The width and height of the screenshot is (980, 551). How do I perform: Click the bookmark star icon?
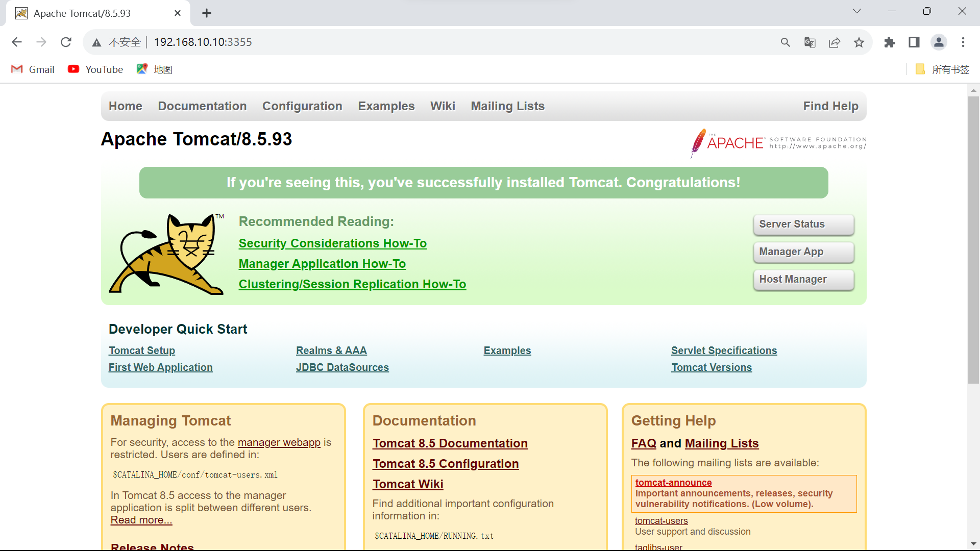pos(860,42)
